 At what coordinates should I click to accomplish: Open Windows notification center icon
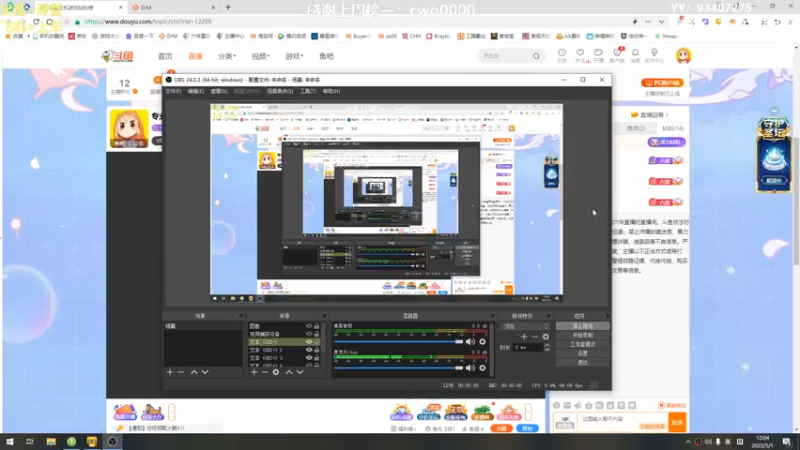click(x=787, y=441)
